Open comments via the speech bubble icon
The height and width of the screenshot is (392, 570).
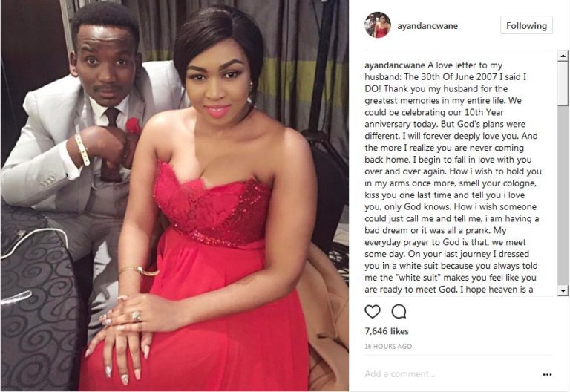(399, 312)
